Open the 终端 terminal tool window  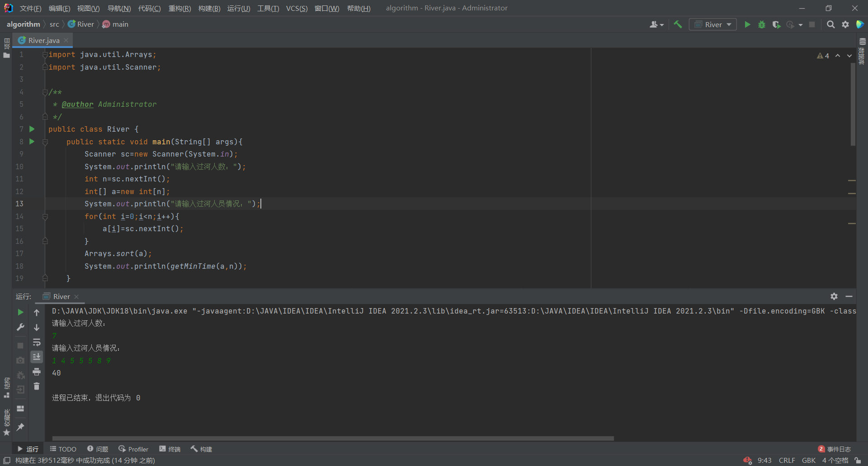pyautogui.click(x=170, y=449)
